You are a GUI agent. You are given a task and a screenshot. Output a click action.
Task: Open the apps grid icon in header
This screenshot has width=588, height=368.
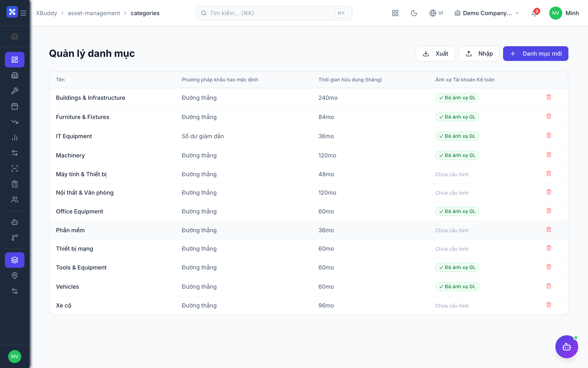tap(395, 13)
